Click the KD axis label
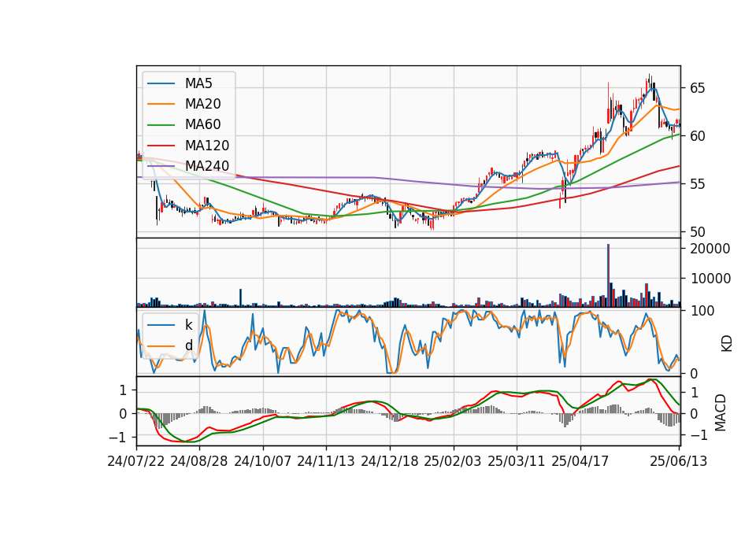 pyautogui.click(x=727, y=344)
